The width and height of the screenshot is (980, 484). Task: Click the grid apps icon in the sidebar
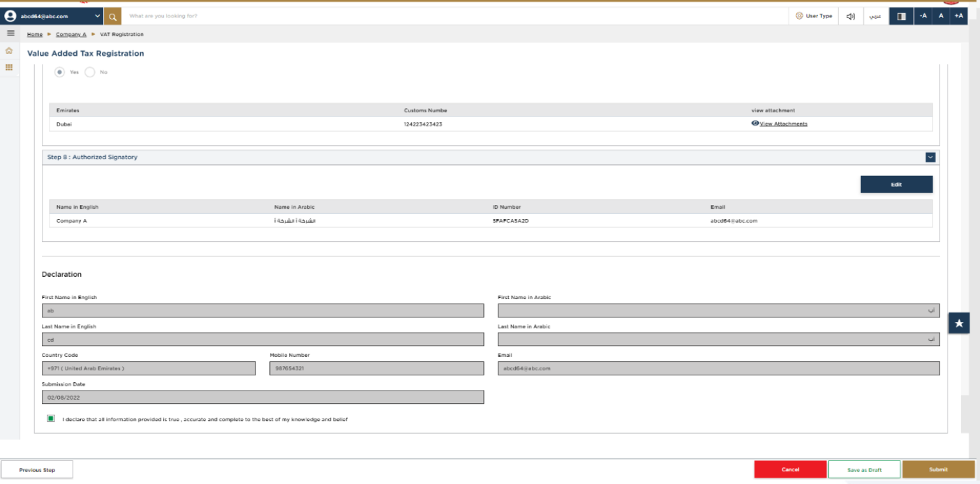9,68
